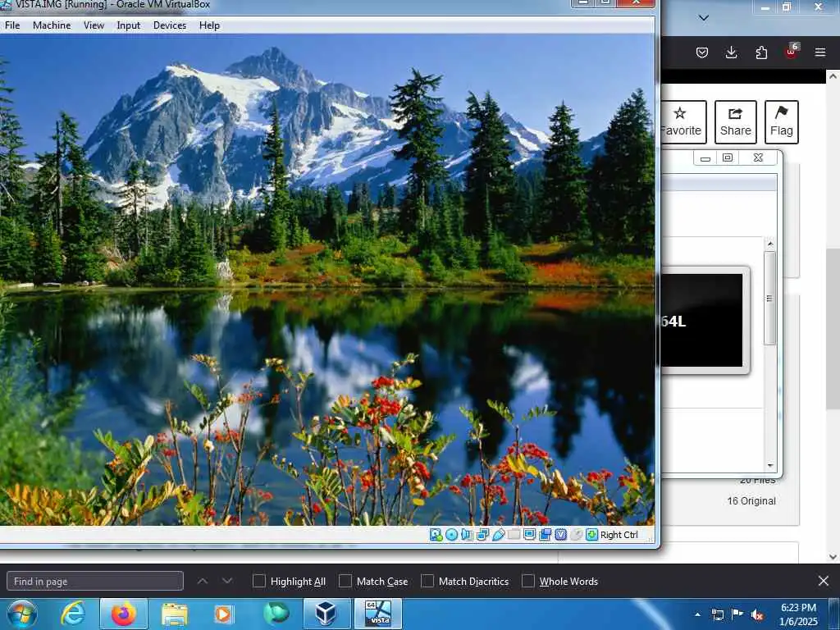Go to previous find result arrow
Image resolution: width=840 pixels, height=630 pixels.
[203, 581]
